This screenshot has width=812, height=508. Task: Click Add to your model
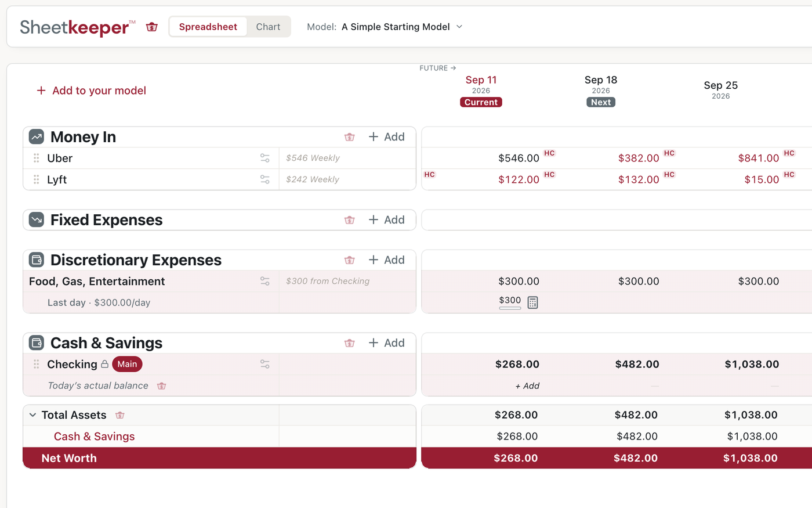(92, 91)
